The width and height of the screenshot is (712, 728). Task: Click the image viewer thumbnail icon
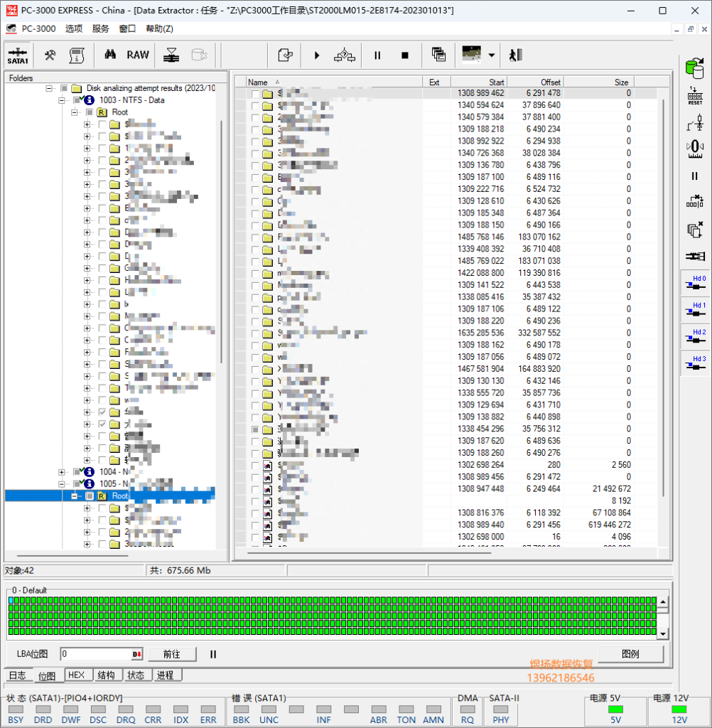pyautogui.click(x=472, y=54)
